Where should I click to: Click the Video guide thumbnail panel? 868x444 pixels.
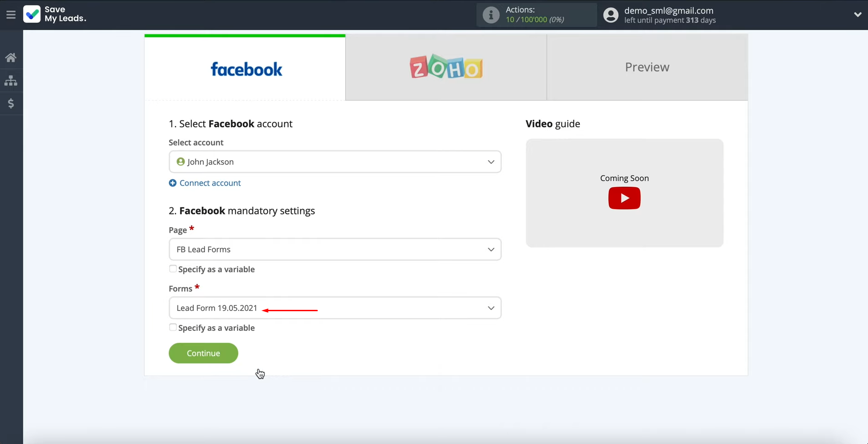tap(624, 193)
